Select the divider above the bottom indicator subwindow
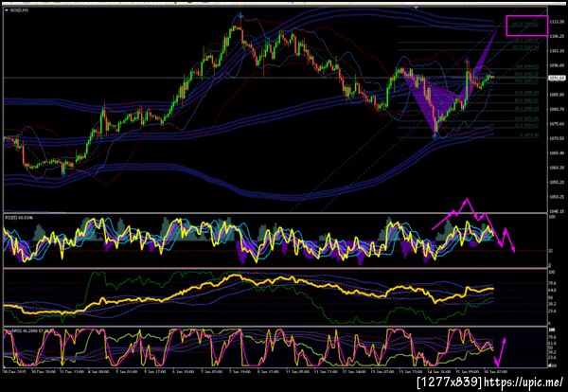Viewport: 568px width, 392px height. click(x=275, y=326)
